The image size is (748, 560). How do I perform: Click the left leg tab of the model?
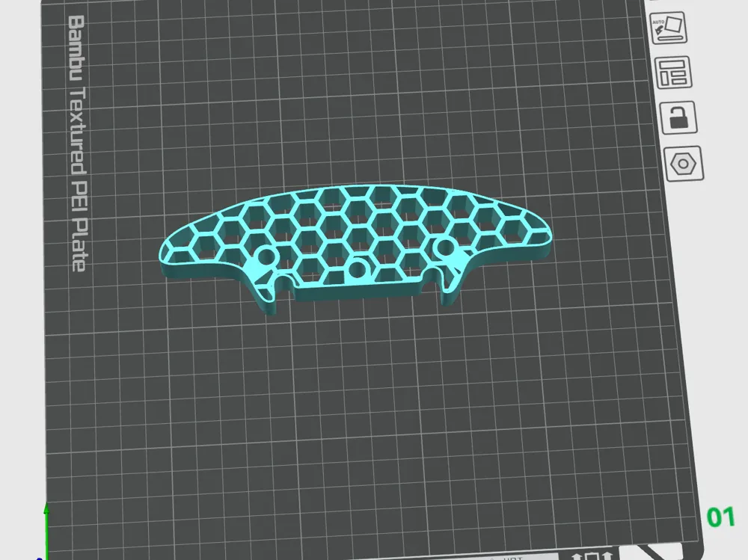(x=266, y=298)
